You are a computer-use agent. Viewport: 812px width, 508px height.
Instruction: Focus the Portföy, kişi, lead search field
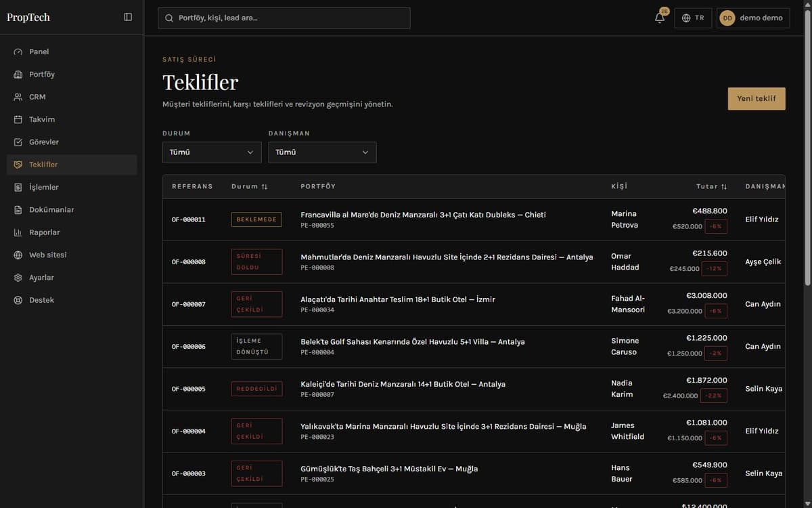(x=284, y=18)
